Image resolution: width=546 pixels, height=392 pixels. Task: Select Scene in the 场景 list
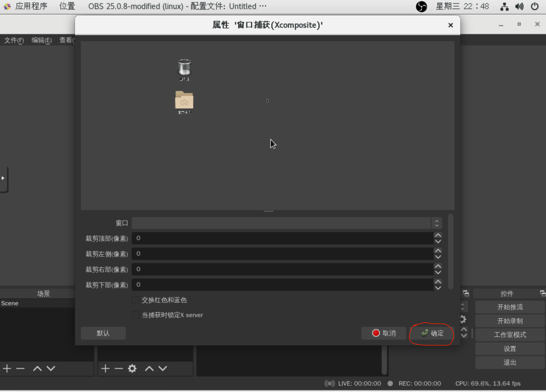(37, 303)
